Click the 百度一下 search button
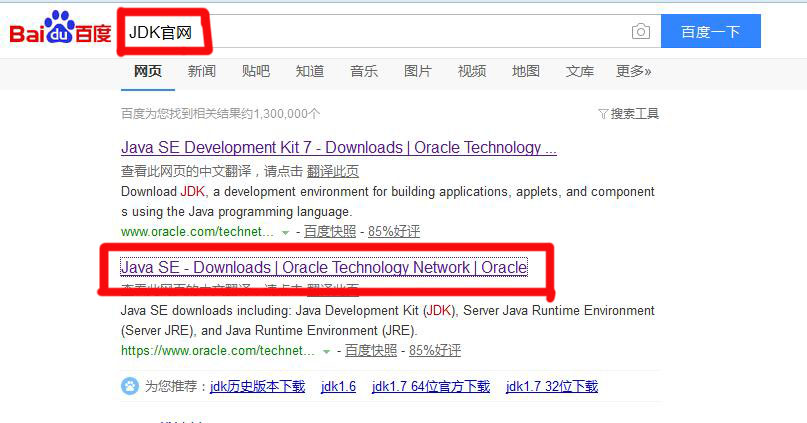Viewport: 807px width, 423px height. pos(711,31)
